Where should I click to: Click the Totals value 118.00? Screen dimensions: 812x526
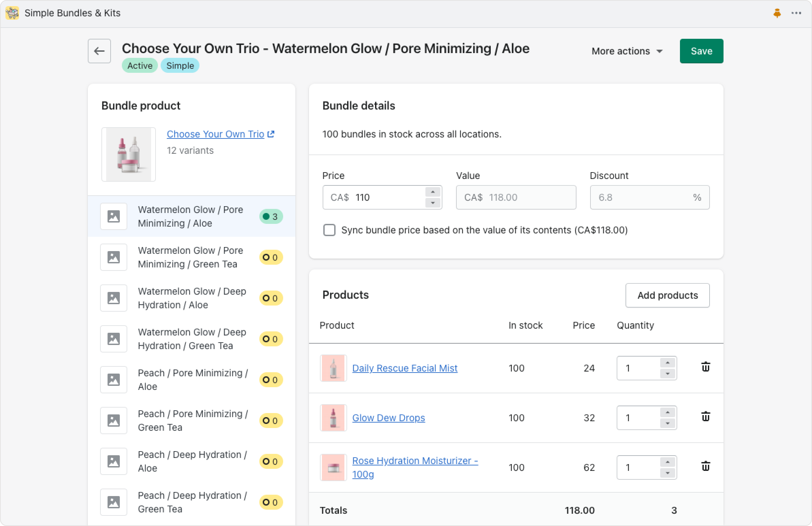[580, 510]
